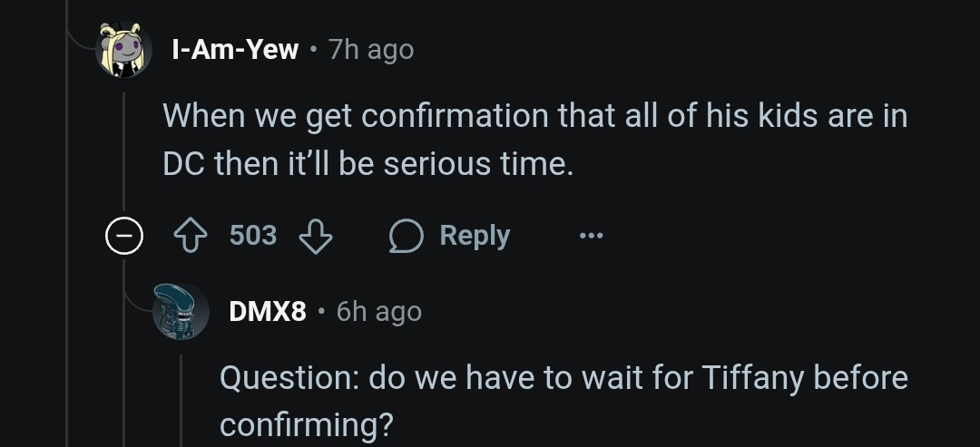Image resolution: width=980 pixels, height=447 pixels.
Task: Open the "6h ago" comment permalink
Action: click(378, 312)
